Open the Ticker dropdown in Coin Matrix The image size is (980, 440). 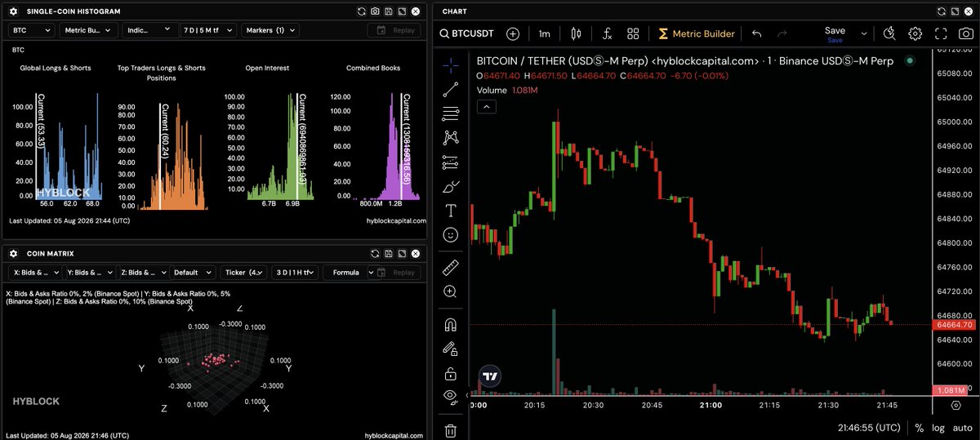pos(243,272)
